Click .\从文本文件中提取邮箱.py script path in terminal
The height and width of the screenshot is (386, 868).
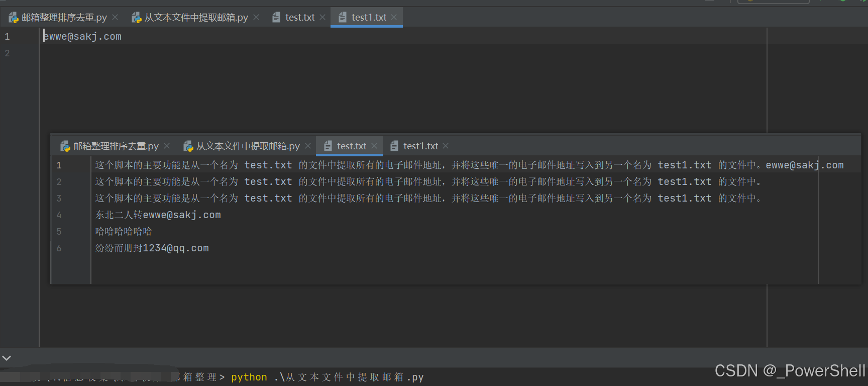coord(349,377)
